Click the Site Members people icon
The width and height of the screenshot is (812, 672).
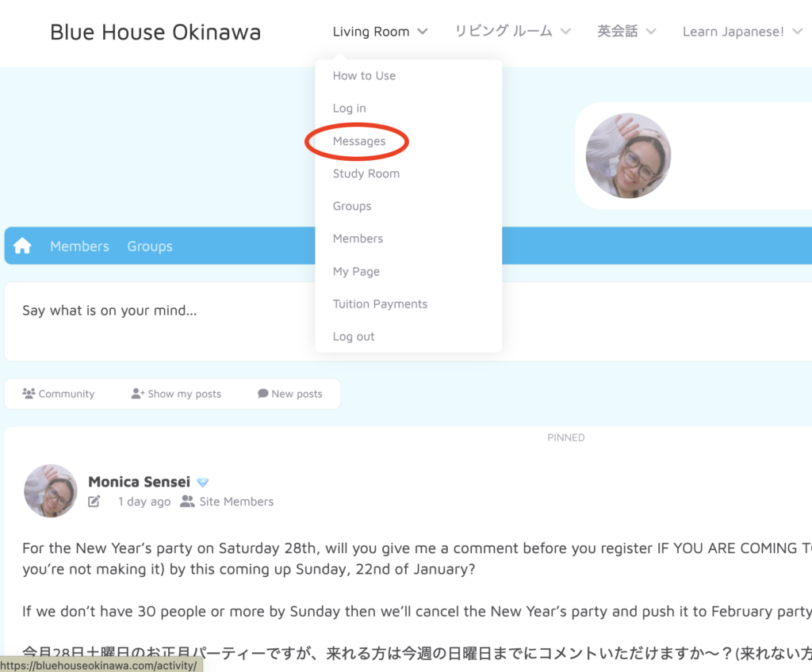point(187,501)
